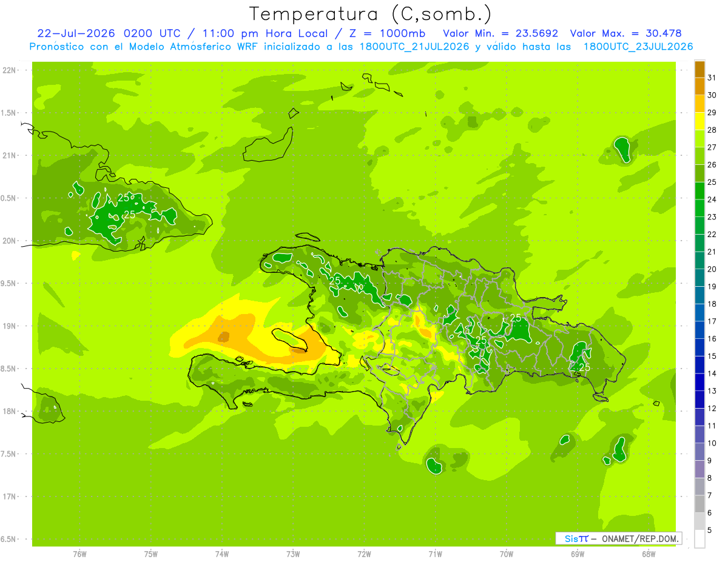728x562 pixels.
Task: Click the "22N" latitude label
Action: click(10, 70)
